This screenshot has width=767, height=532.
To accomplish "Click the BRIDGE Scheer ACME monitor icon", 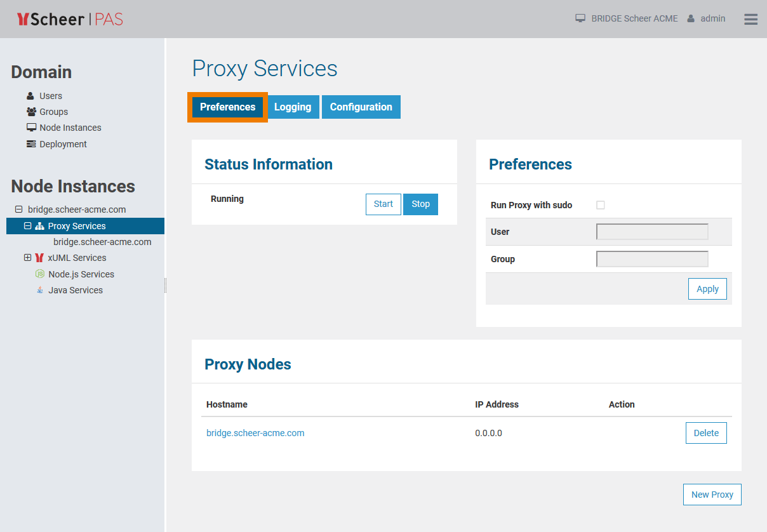I will coord(580,18).
